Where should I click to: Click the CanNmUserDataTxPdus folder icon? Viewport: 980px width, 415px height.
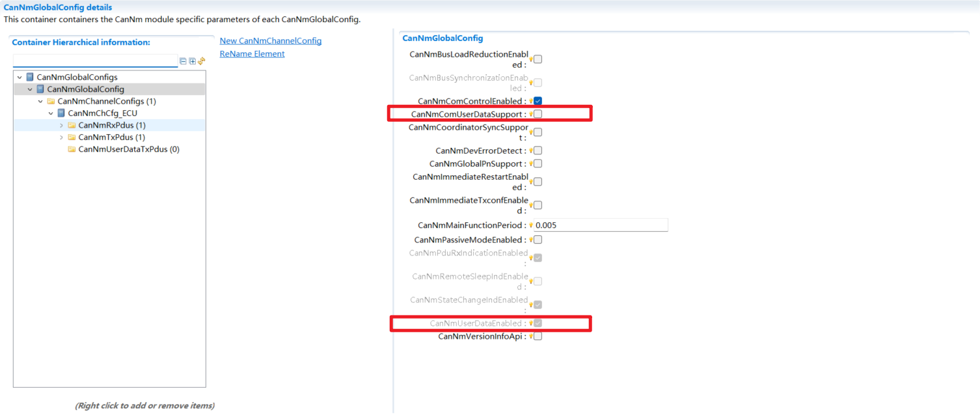[x=72, y=149]
